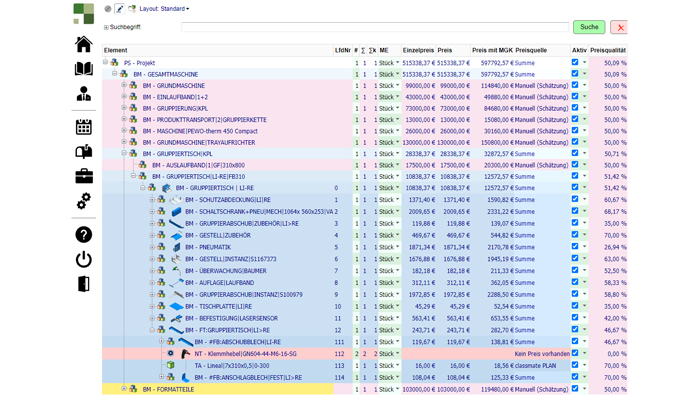Viewport: 695px width, 395px height.
Task: Toggle Aktiv checkbox for GRUPPIERUNG|KPL row
Action: coord(575,108)
